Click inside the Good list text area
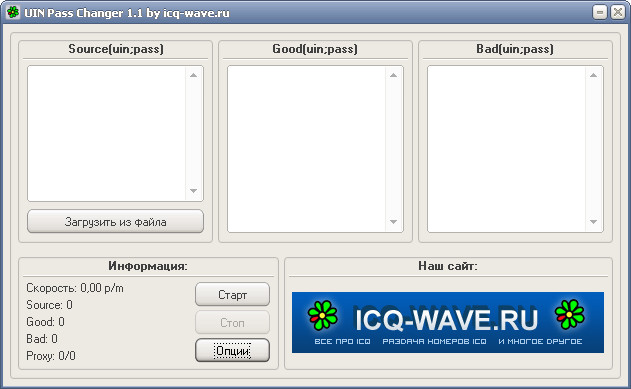 (x=306, y=149)
